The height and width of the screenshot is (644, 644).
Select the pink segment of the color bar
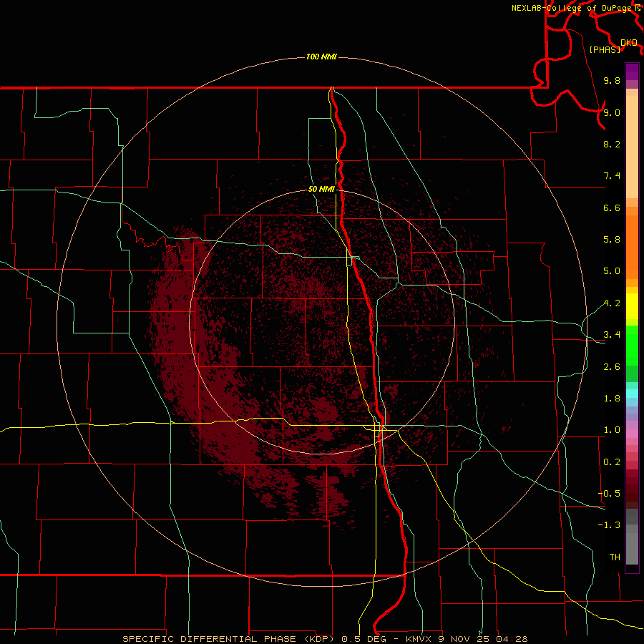632,434
